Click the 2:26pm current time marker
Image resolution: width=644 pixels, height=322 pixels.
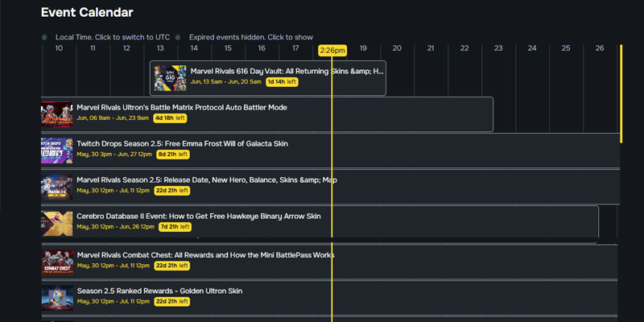pyautogui.click(x=332, y=51)
